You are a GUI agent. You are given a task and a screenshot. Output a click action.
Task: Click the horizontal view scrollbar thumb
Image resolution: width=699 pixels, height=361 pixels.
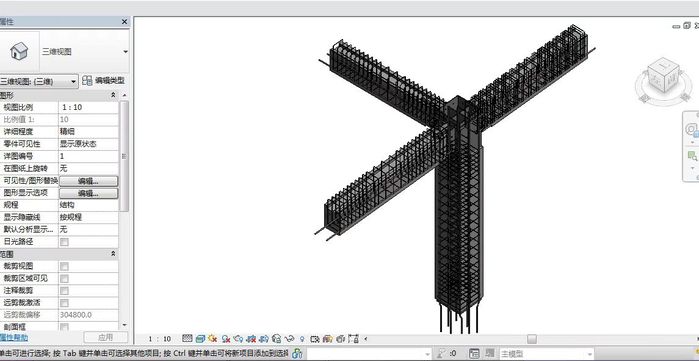532,339
